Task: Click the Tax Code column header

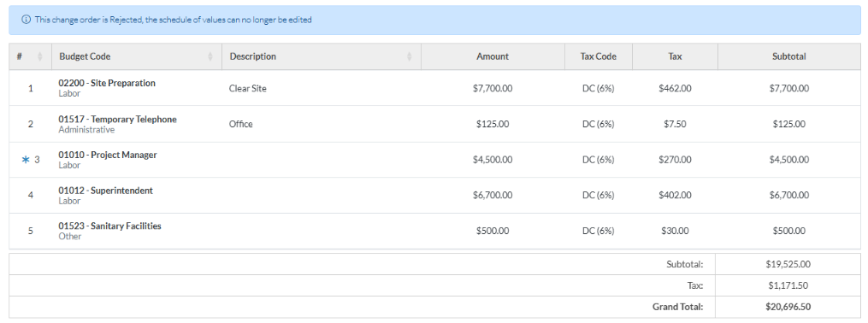Action: (598, 56)
